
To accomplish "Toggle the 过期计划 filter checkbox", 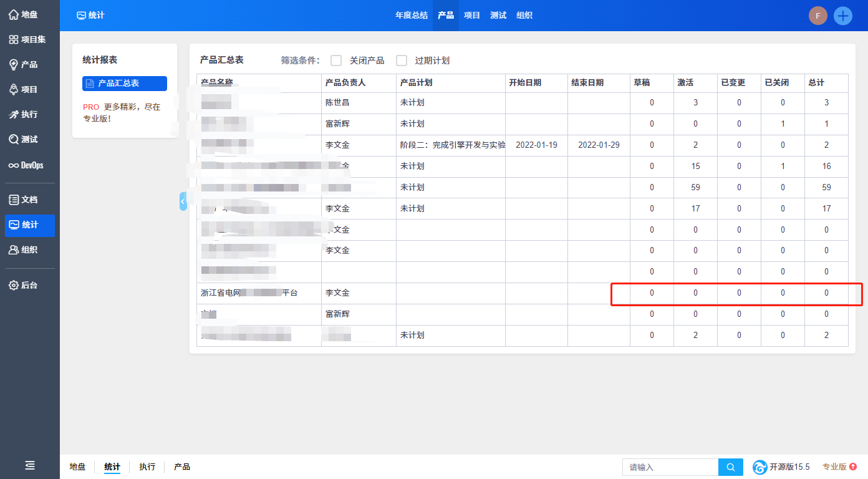I will pos(402,60).
